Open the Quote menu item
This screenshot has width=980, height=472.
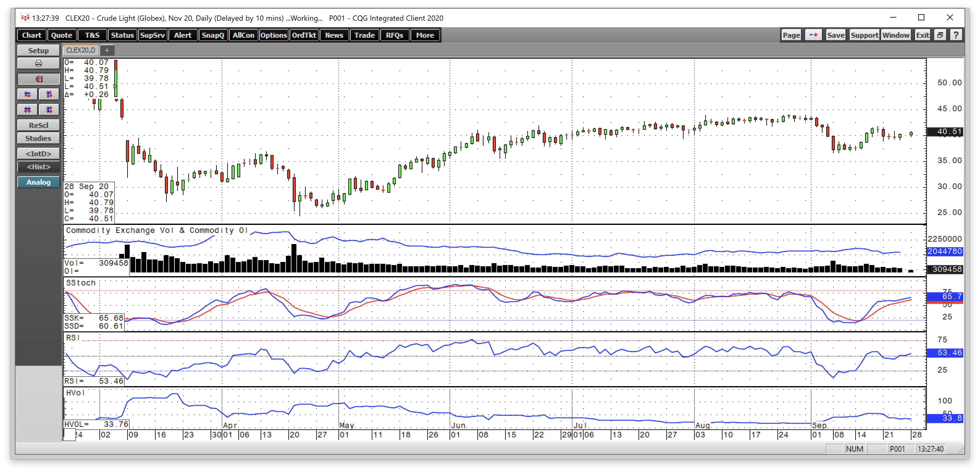click(62, 35)
